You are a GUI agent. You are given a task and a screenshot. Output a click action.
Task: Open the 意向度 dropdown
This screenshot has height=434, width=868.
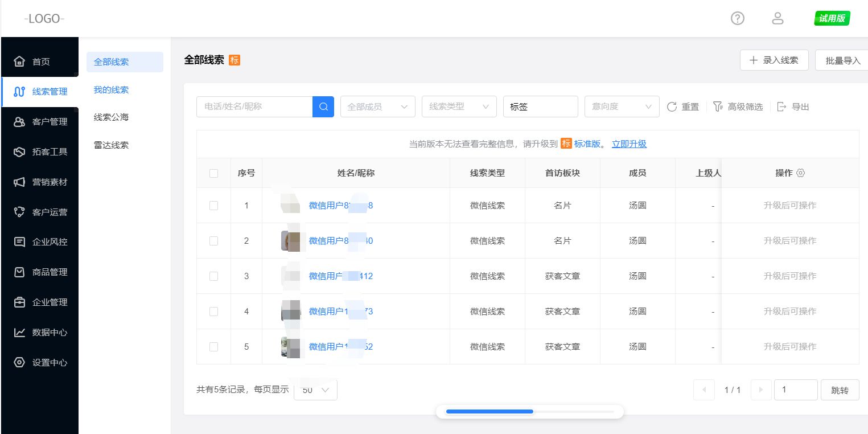(622, 107)
